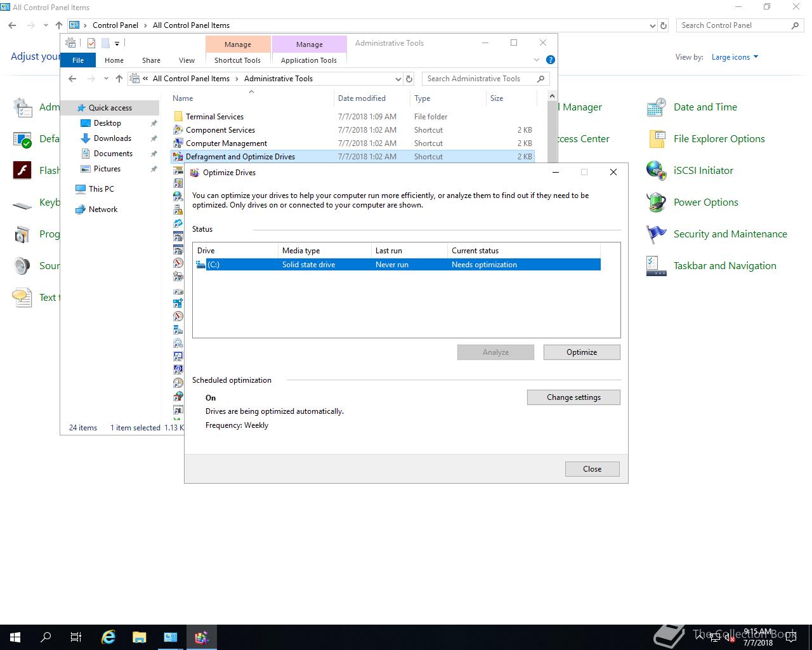Open the File tab in Administrative Tools
Image resolution: width=812 pixels, height=650 pixels.
coord(78,60)
